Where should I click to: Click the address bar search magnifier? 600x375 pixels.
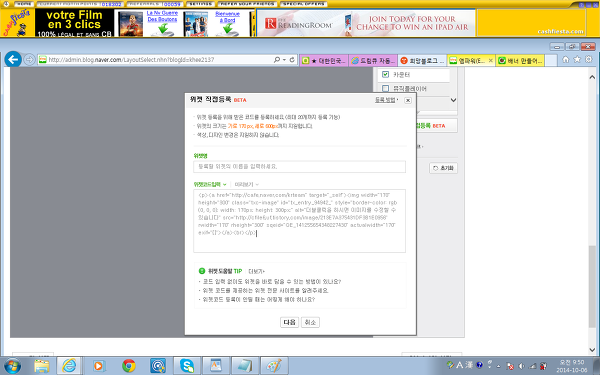277,60
